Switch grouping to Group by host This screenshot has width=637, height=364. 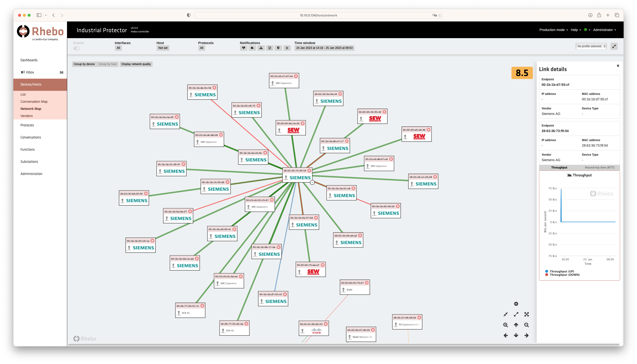pyautogui.click(x=108, y=64)
